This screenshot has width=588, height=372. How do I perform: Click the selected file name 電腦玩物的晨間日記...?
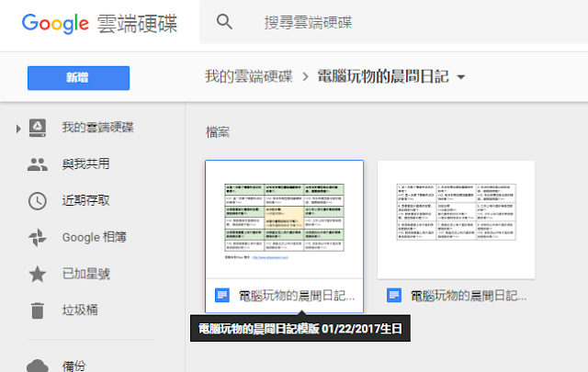[297, 296]
